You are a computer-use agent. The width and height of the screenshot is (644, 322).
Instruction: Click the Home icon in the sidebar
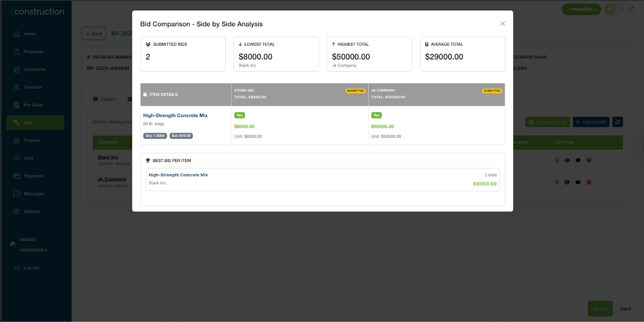(x=16, y=34)
